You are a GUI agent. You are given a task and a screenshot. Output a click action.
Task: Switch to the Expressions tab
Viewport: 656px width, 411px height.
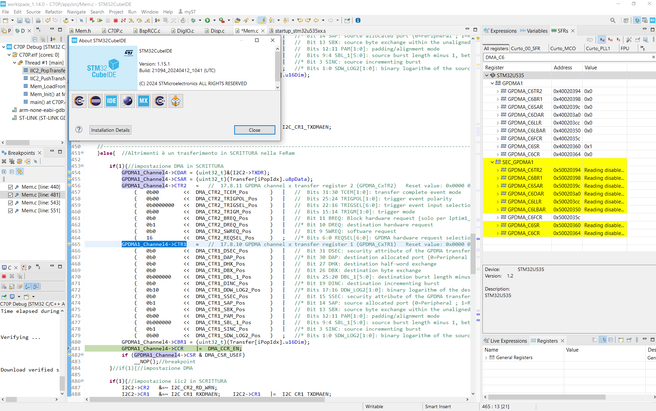point(500,31)
